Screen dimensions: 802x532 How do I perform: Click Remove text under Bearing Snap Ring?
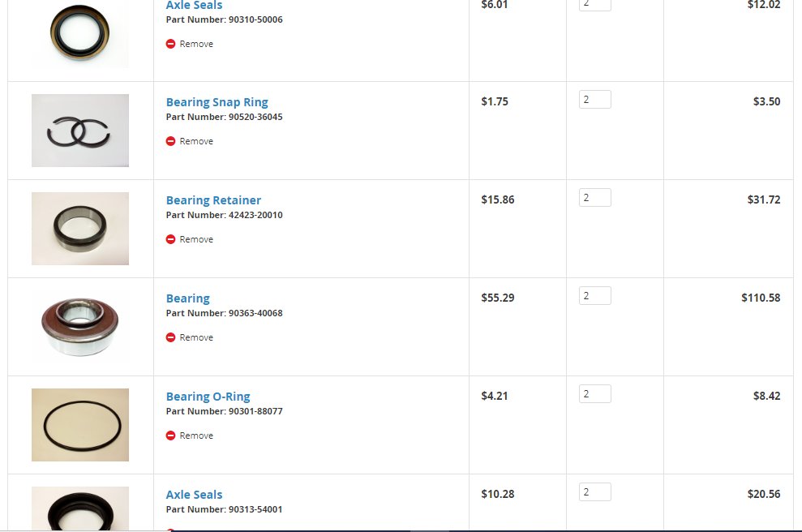coord(196,141)
